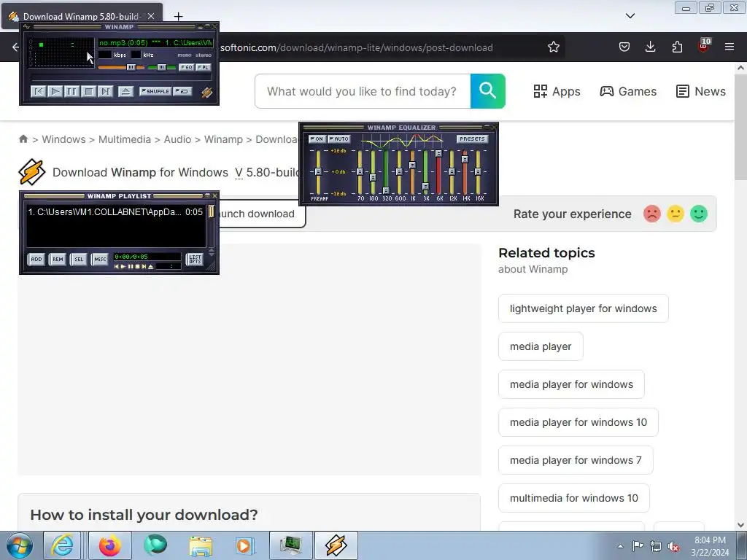The height and width of the screenshot is (560, 747).
Task: Open a new browser tab
Action: 178,17
